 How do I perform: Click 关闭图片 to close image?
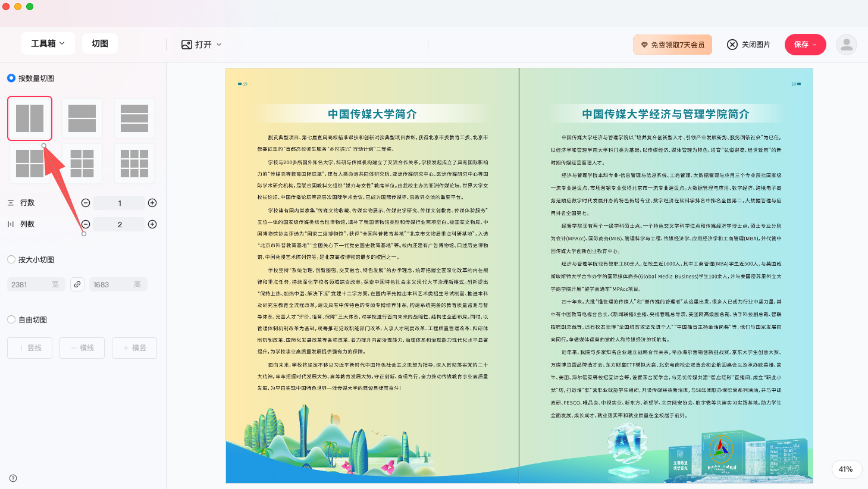(x=748, y=45)
